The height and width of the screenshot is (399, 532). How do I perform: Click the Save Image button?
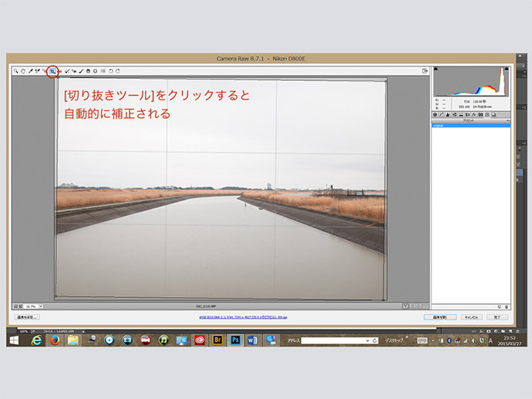(27, 317)
